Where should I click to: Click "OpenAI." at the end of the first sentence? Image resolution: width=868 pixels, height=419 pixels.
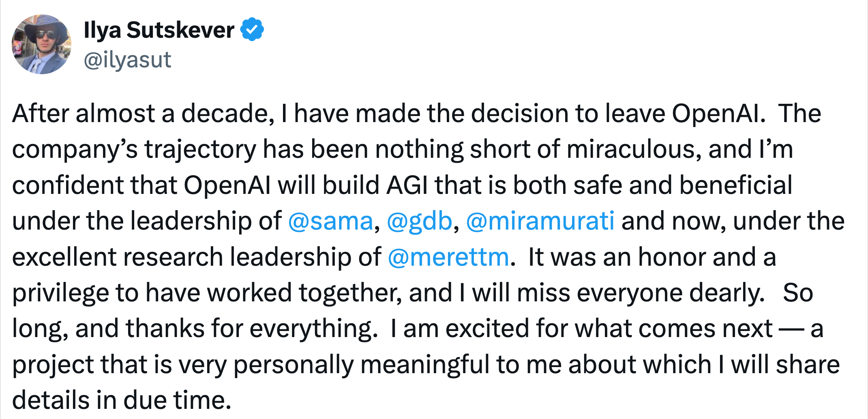point(718,113)
